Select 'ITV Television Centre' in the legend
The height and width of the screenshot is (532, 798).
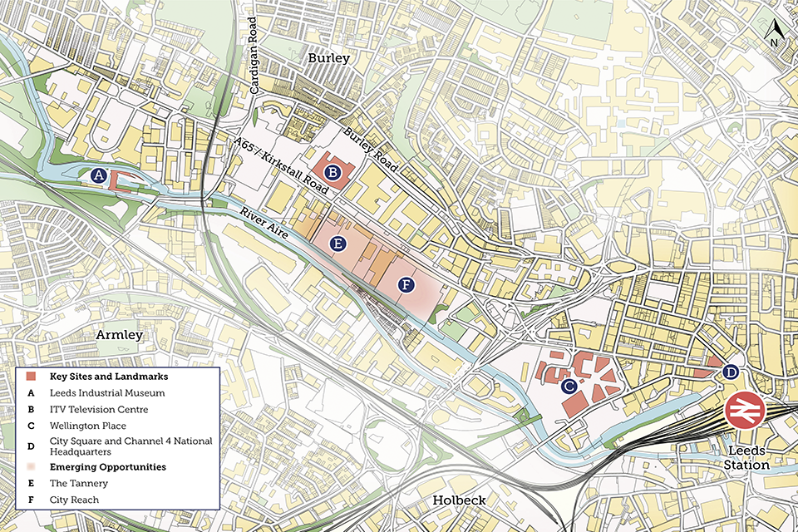(x=99, y=409)
